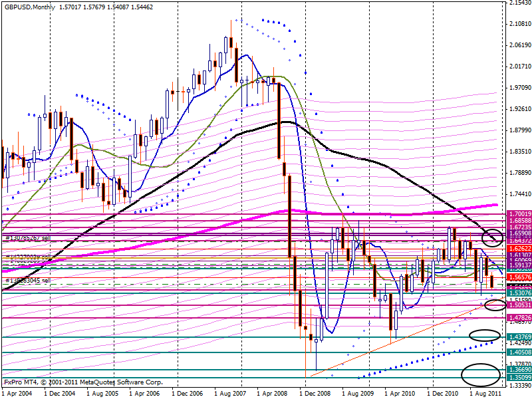Click the 1.92610 price axis value
Image resolution: width=532 pixels, height=399 pixels.
[520, 109]
